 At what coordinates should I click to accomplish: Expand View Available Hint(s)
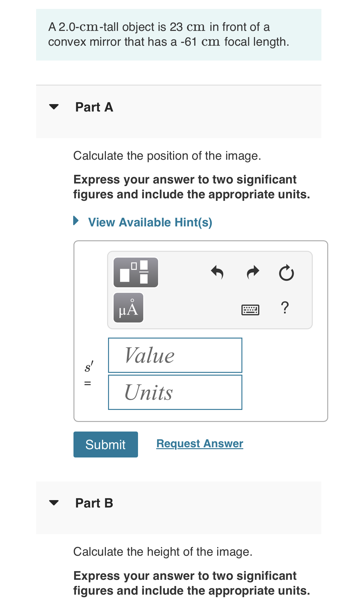150,222
